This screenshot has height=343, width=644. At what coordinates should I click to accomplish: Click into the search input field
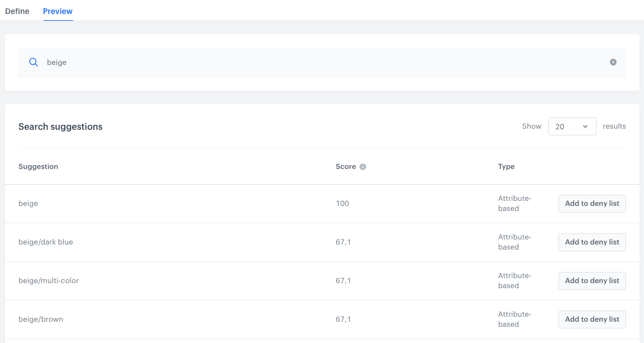[224, 62]
